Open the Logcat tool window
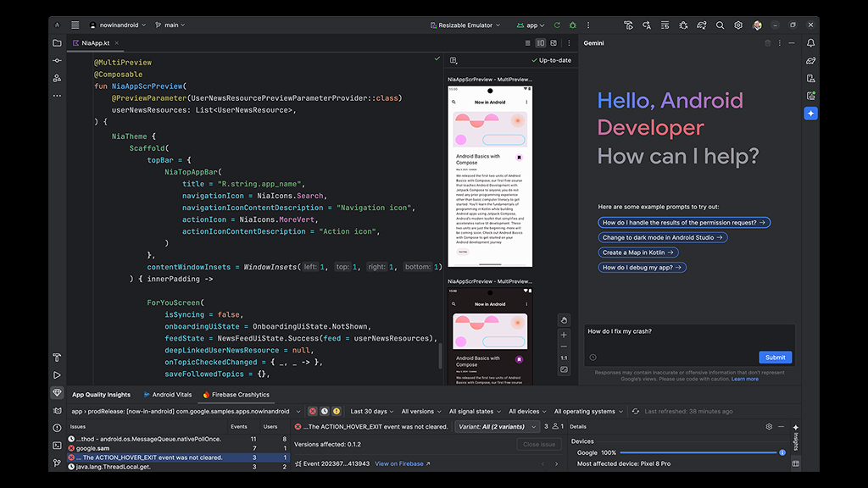868x488 pixels. coord(57,411)
